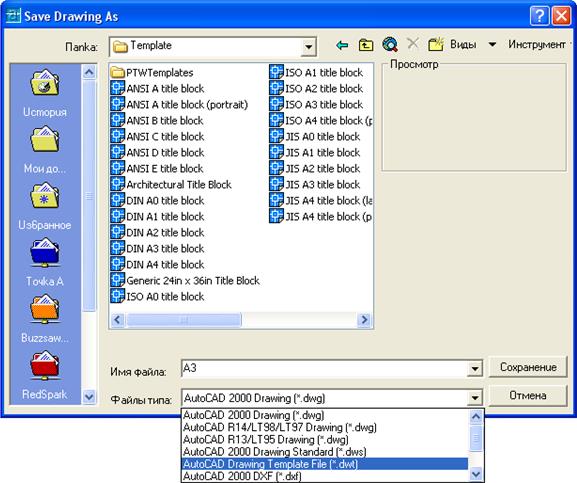This screenshot has height=483, width=577.
Task: Open the Мои документы places folder
Action: (x=45, y=149)
